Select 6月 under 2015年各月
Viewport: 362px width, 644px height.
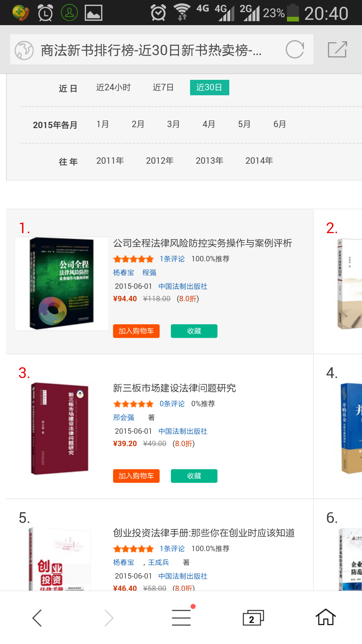[x=280, y=124]
